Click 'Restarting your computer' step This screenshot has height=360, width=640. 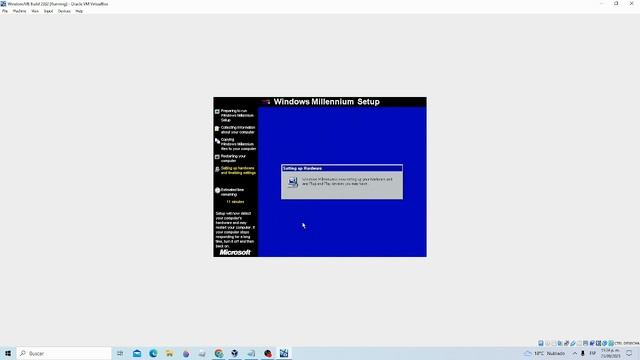point(233,158)
